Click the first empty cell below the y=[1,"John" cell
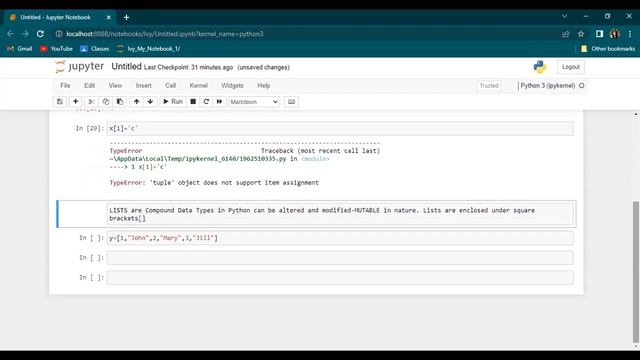Screen dimensions: 640x360 pos(340,258)
